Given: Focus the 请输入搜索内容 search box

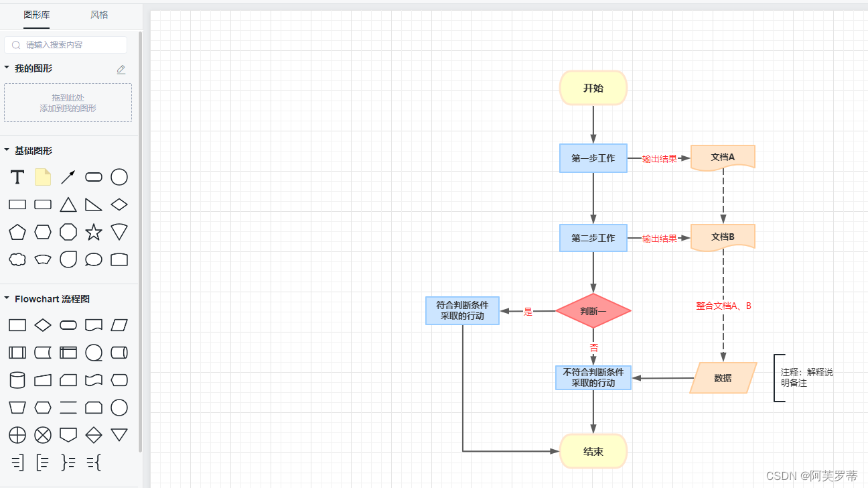Looking at the screenshot, I should pyautogui.click(x=66, y=45).
